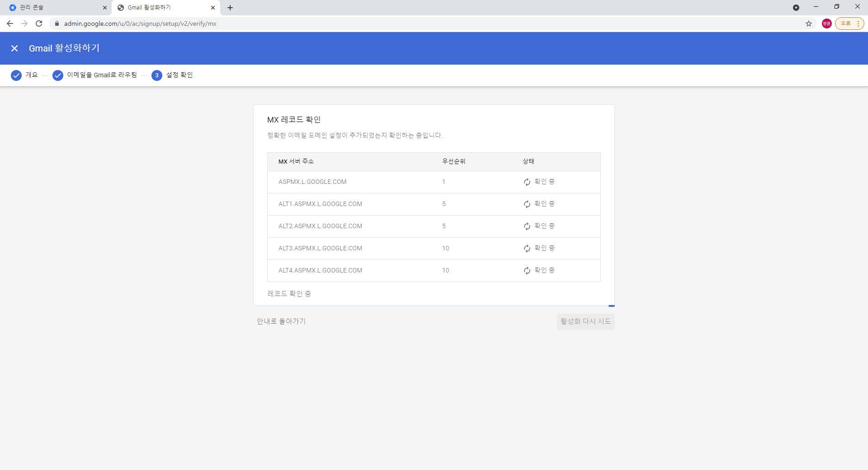868x470 pixels.
Task: Click the 레코드 확인 중 status text
Action: (x=289, y=294)
